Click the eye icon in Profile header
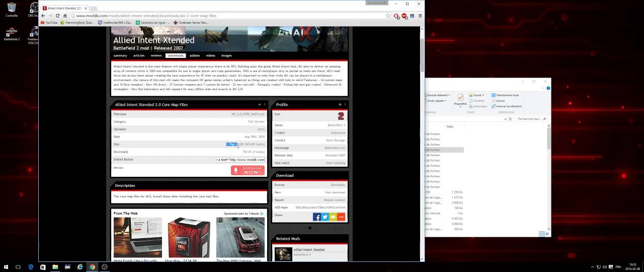Viewport: 644px width, 272px height. pyautogui.click(x=340, y=105)
